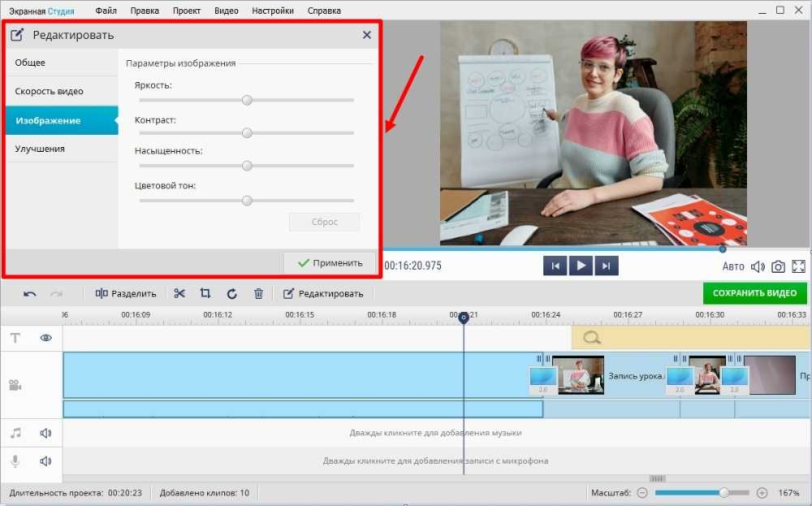812x506 pixels.
Task: Click the scissors cut icon
Action: coord(179,293)
